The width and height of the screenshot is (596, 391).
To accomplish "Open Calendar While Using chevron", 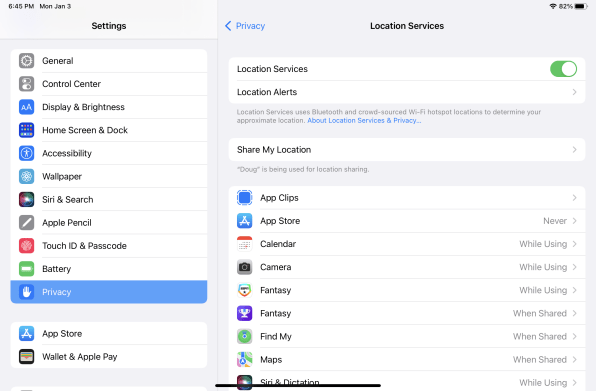I will click(x=574, y=244).
